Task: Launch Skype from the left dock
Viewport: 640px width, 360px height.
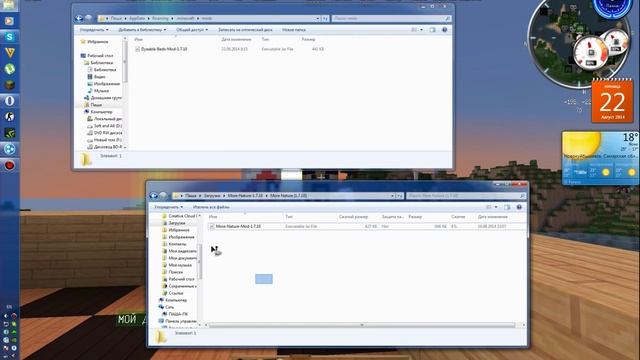Action: tap(10, 37)
